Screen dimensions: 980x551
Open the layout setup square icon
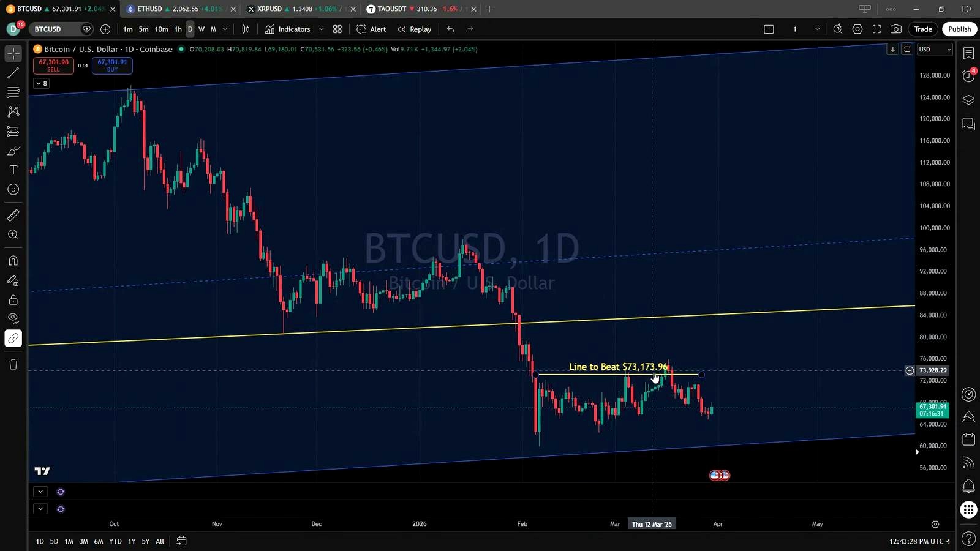coord(769,29)
